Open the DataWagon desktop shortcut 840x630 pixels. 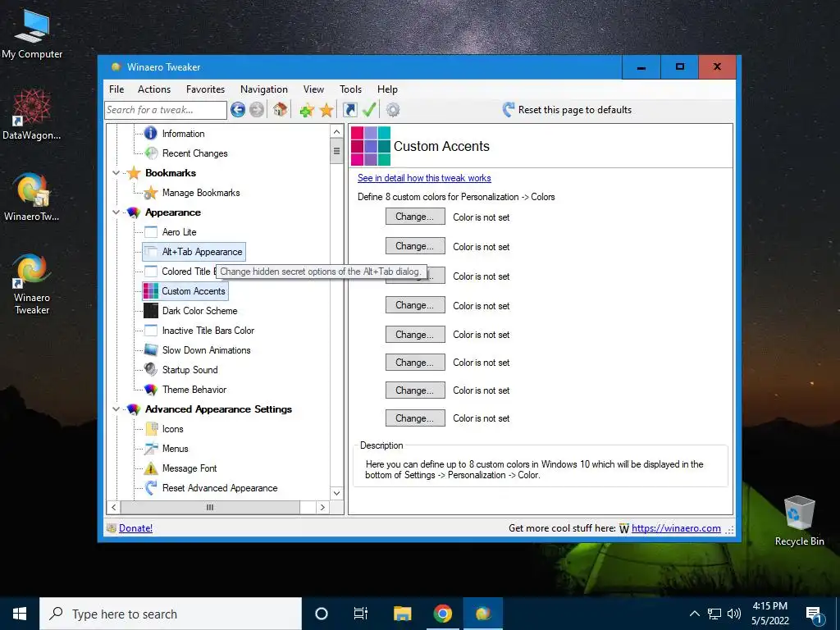(x=32, y=114)
